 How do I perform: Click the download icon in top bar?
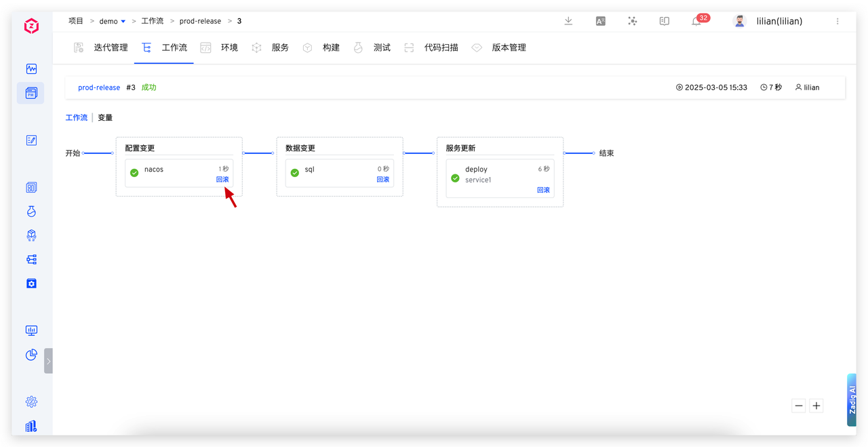[x=568, y=21]
